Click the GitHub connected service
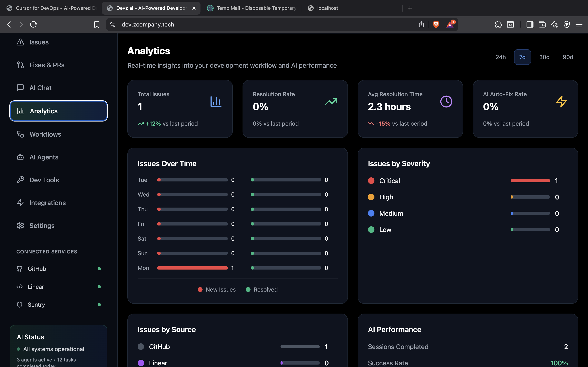This screenshot has height=367, width=588. (37, 269)
